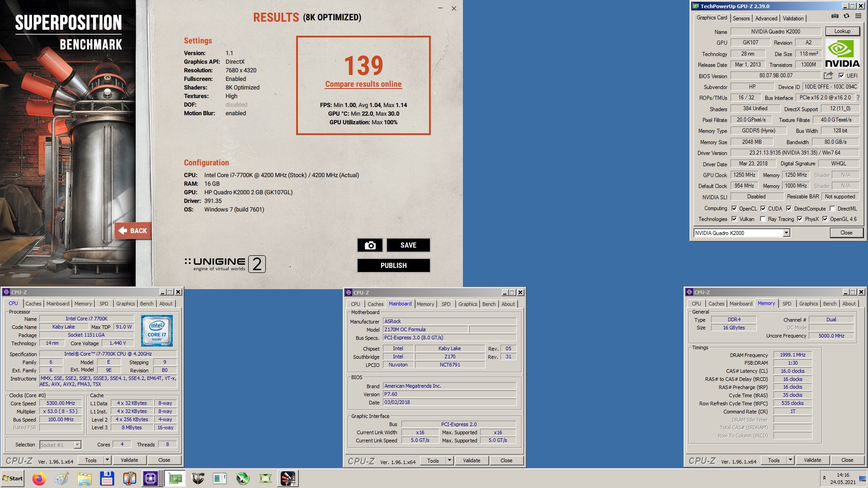Screen dimensions: 868x488
Task: Click the window-panel taskbar icon
Action: point(220,479)
